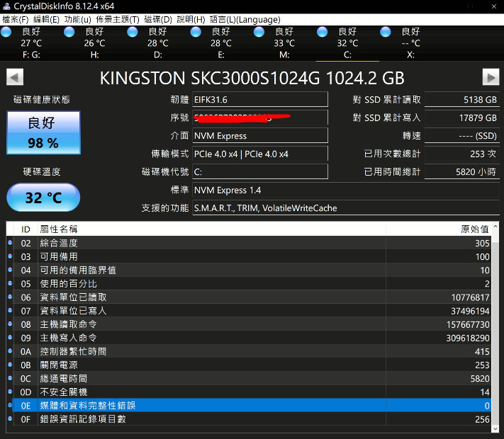This screenshot has width=504, height=439.
Task: Select row 05 使用的百分比
Action: (x=248, y=283)
